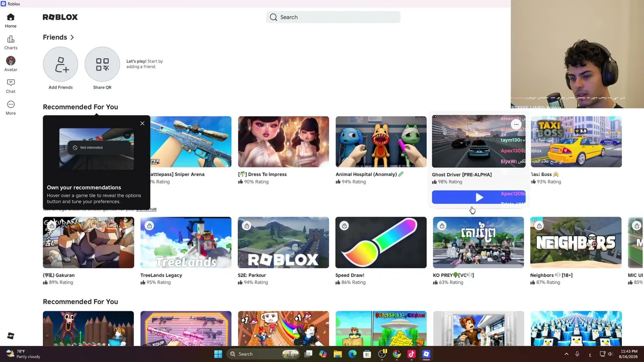Click the S2E: Parkour title
The height and width of the screenshot is (362, 644).
point(252,275)
